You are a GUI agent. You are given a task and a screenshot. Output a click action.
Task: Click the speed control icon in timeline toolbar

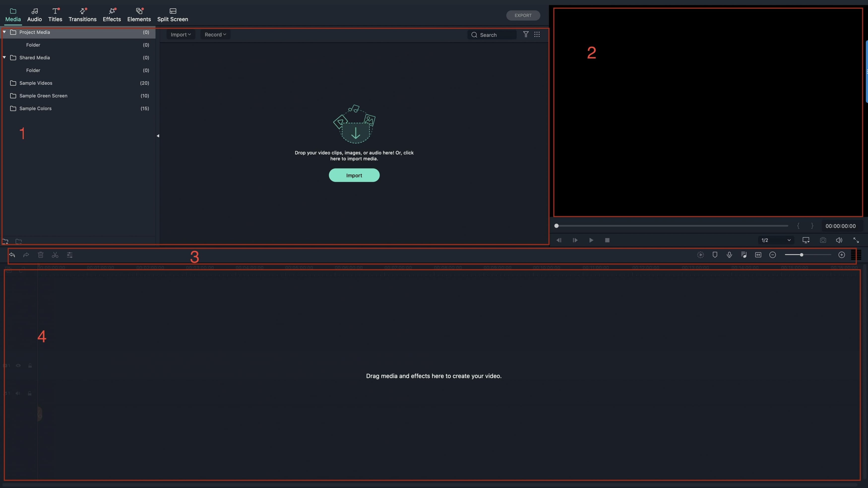pyautogui.click(x=701, y=255)
